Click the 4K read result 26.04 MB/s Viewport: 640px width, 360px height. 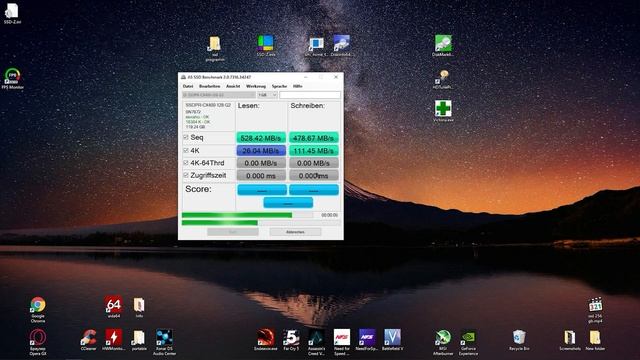(x=261, y=151)
